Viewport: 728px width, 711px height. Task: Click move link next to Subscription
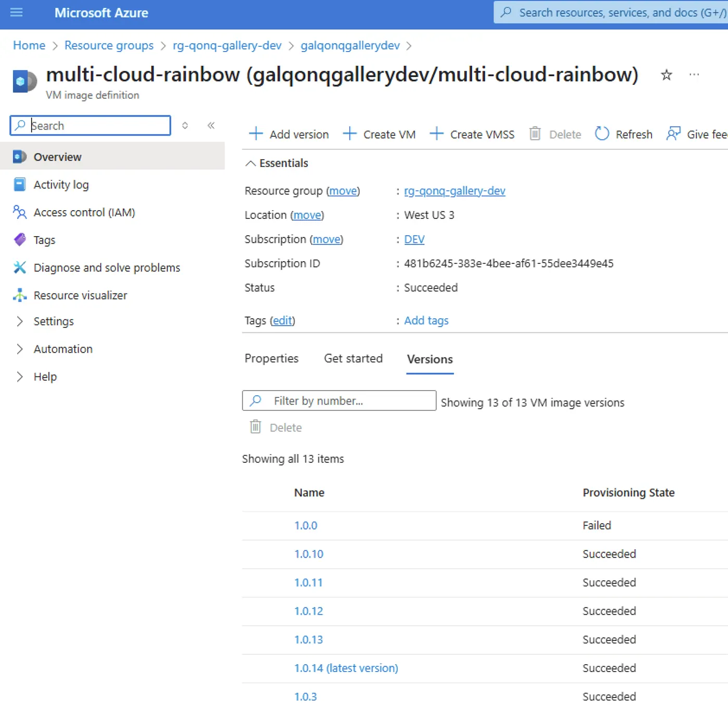point(327,239)
